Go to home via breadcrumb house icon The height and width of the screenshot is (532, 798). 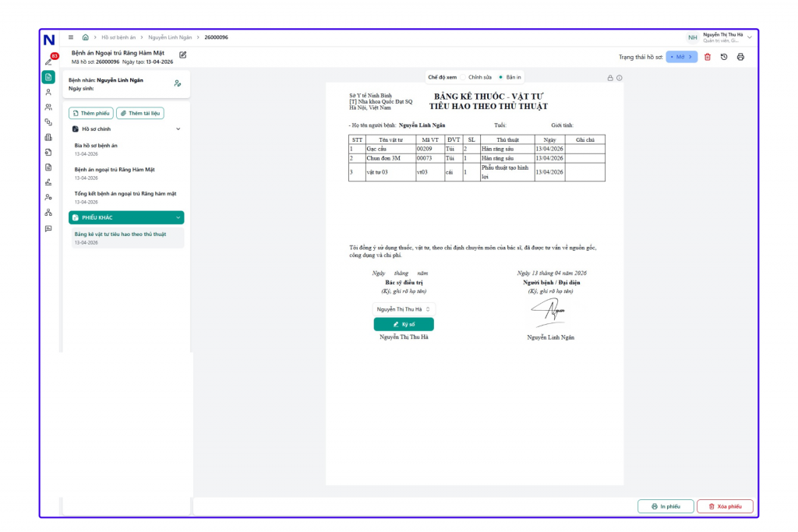tap(85, 37)
